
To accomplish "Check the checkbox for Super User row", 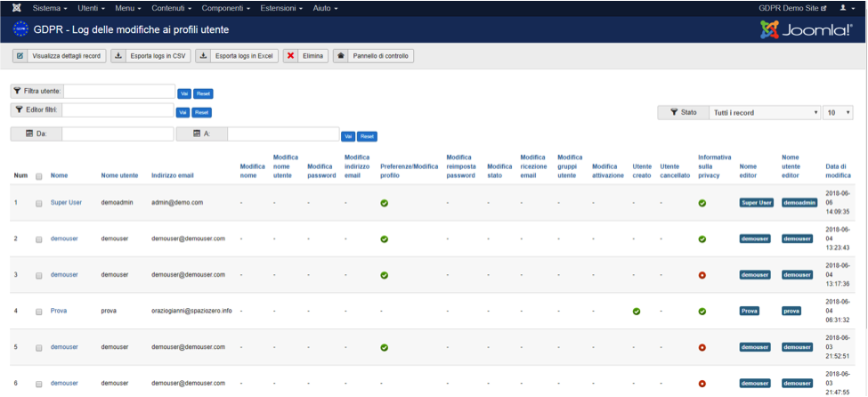I will tap(39, 203).
